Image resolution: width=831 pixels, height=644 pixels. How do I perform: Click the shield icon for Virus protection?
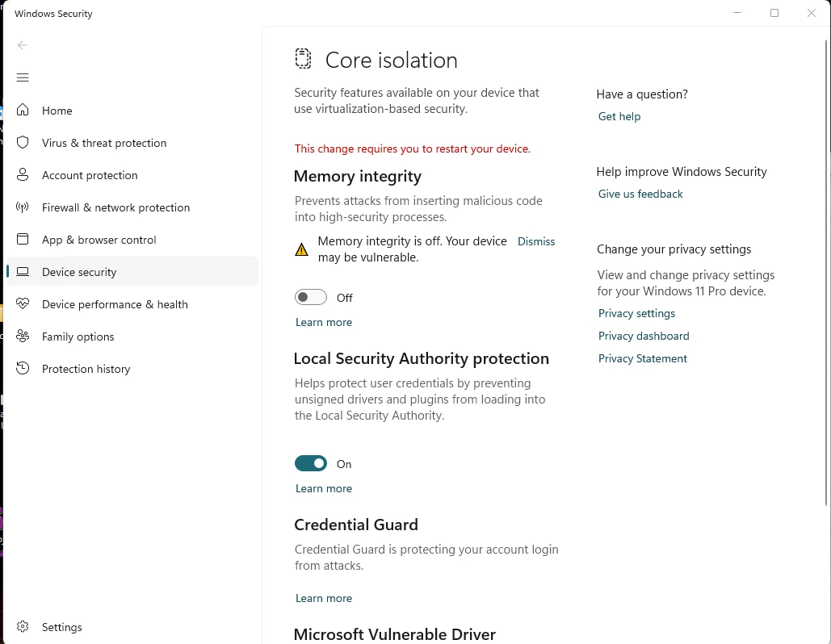[23, 143]
